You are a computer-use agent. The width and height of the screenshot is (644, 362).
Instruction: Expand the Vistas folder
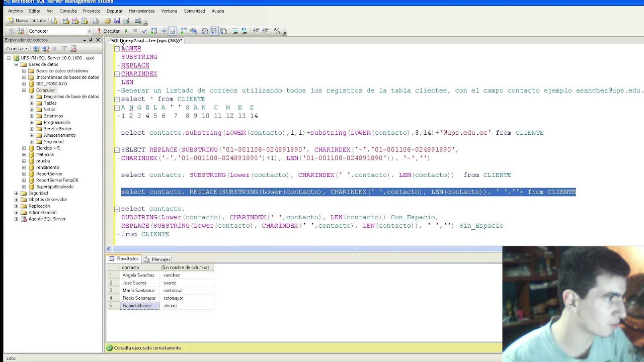31,110
